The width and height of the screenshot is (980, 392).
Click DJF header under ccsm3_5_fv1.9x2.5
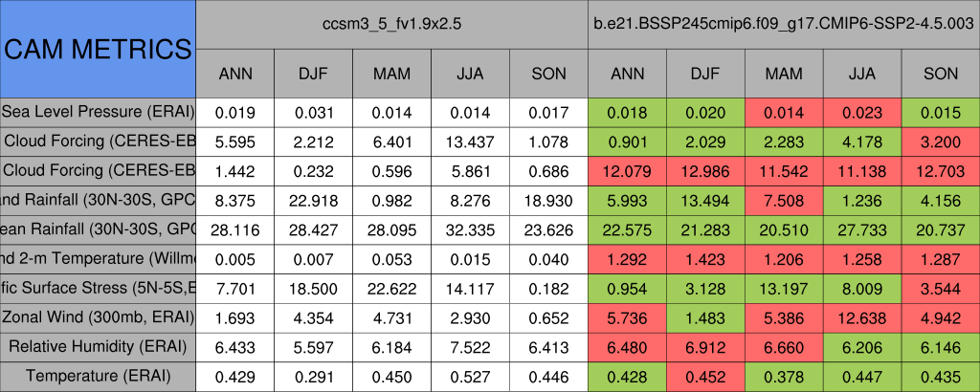pyautogui.click(x=314, y=73)
